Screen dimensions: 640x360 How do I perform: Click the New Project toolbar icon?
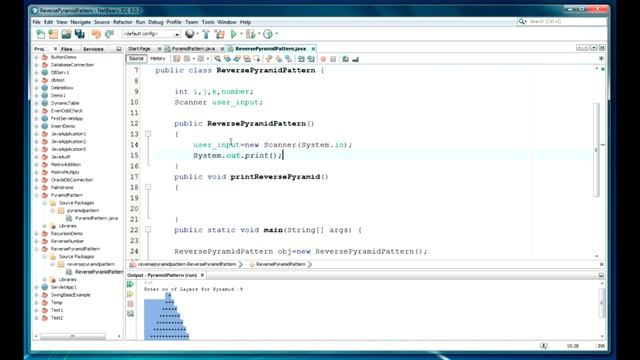tap(53, 34)
